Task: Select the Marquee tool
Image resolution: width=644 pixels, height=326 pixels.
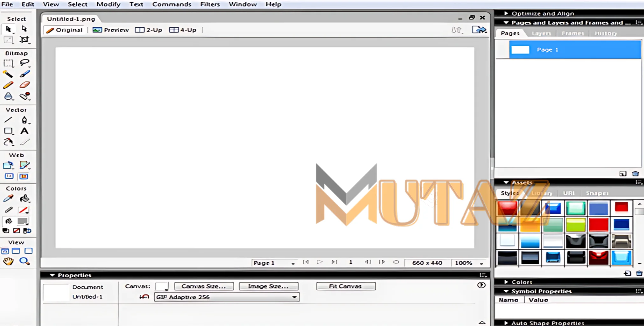Action: point(8,63)
